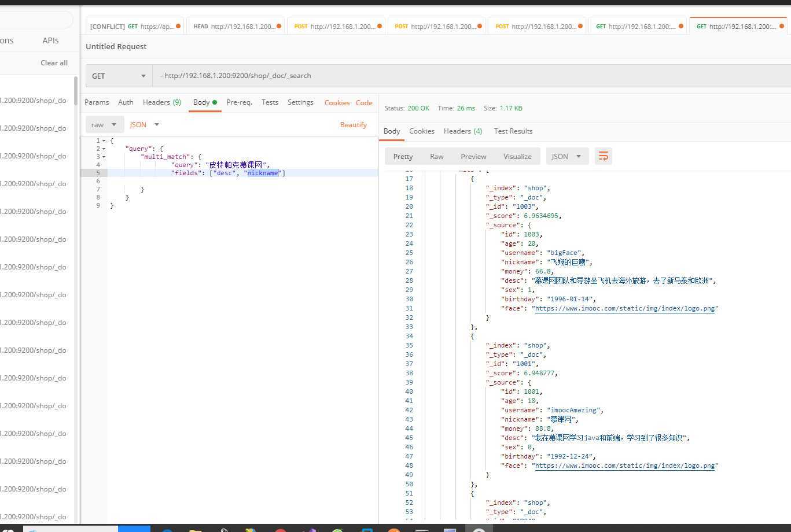Open the Tests tab
The width and height of the screenshot is (791, 532).
(270, 102)
